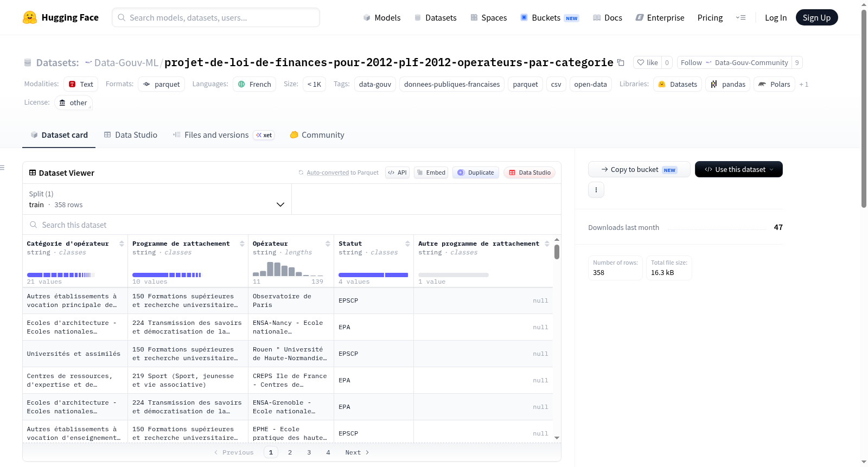The height and width of the screenshot is (467, 868).
Task: Select the open-data tag
Action: click(x=590, y=84)
